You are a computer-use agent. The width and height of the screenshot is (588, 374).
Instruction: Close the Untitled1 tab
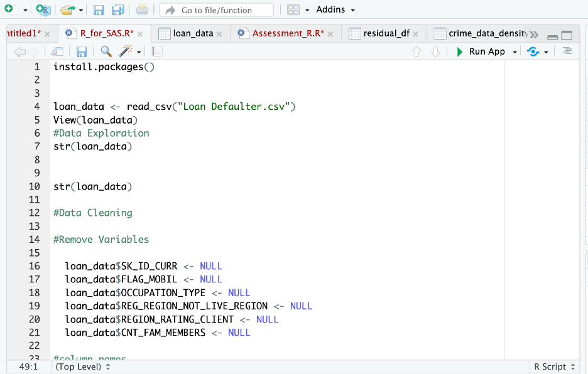pyautogui.click(x=47, y=34)
